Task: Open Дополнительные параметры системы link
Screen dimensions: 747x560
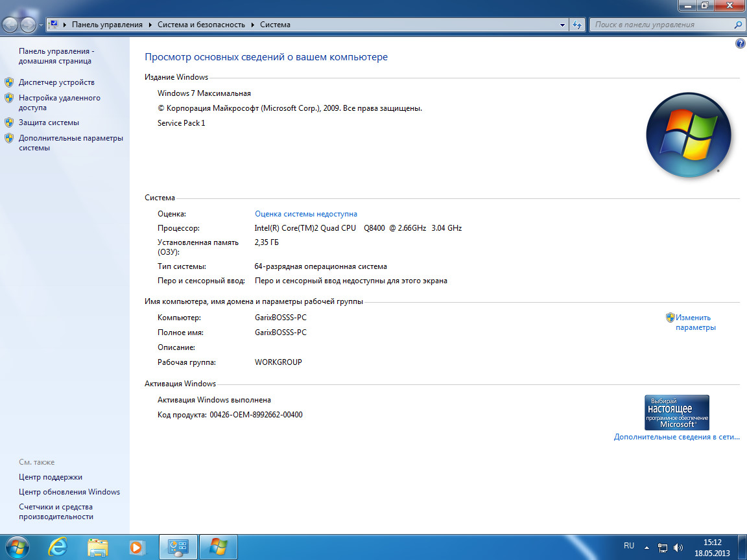Action: [x=71, y=143]
